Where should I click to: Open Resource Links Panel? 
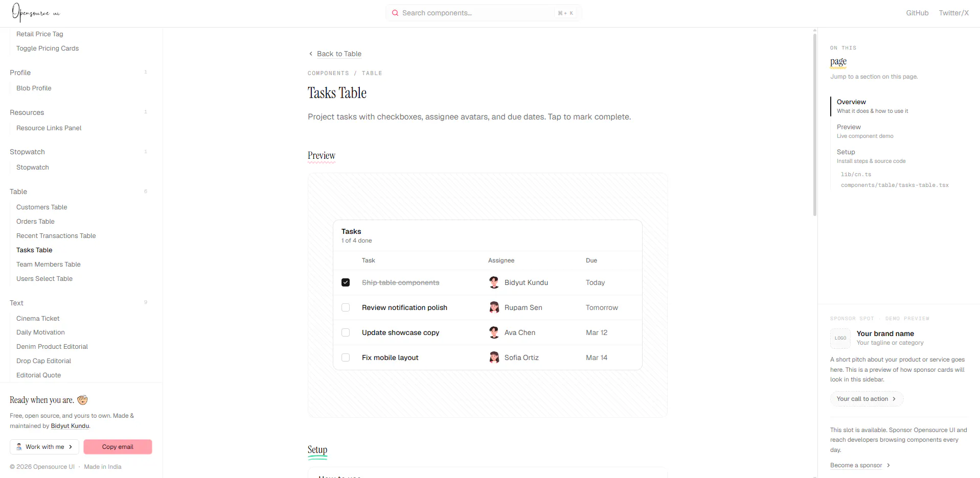49,128
